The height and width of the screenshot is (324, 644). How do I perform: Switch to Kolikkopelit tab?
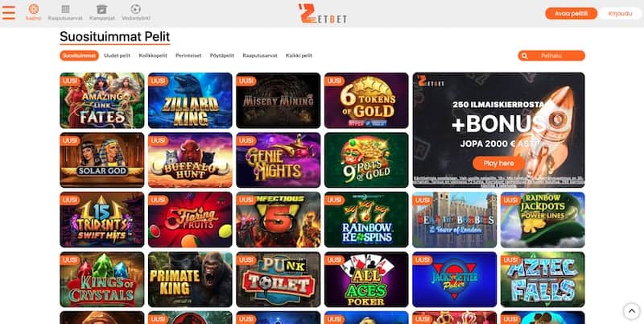click(x=153, y=56)
